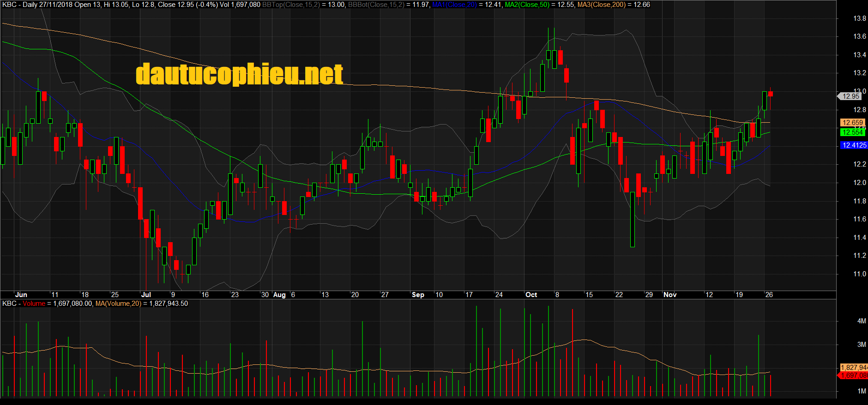
Task: Click the blue 12.4125 price marker
Action: pyautogui.click(x=854, y=145)
